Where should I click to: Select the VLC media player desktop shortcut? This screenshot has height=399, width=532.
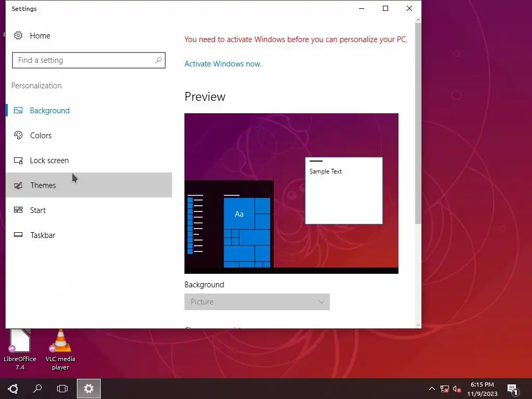pyautogui.click(x=60, y=350)
